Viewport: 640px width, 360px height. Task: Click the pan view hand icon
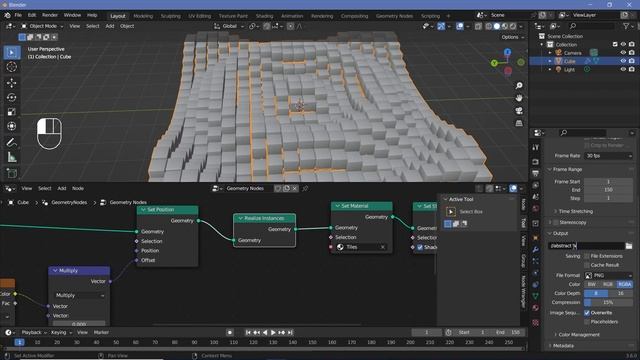pyautogui.click(x=519, y=98)
